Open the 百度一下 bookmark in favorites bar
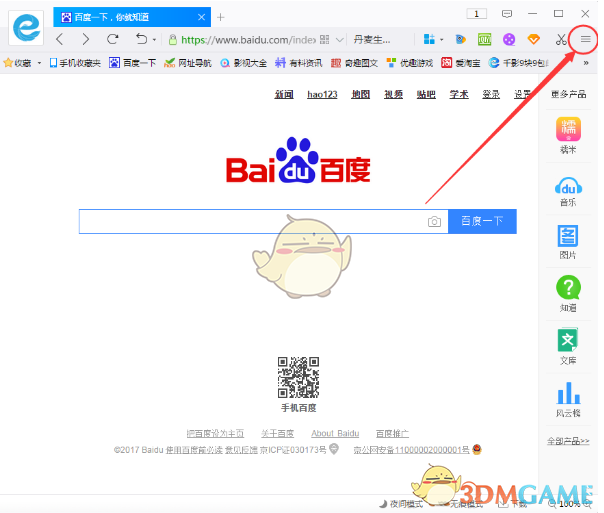604x513 pixels. [x=133, y=63]
